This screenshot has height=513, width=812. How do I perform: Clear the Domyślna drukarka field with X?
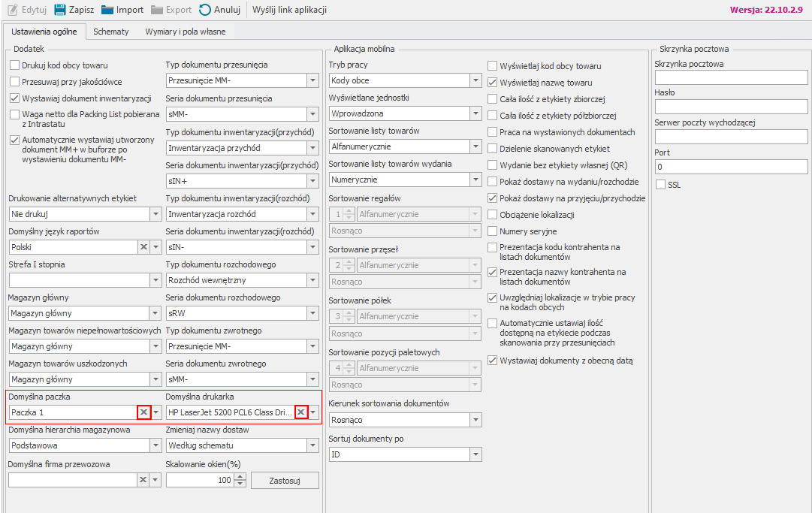[x=300, y=412]
